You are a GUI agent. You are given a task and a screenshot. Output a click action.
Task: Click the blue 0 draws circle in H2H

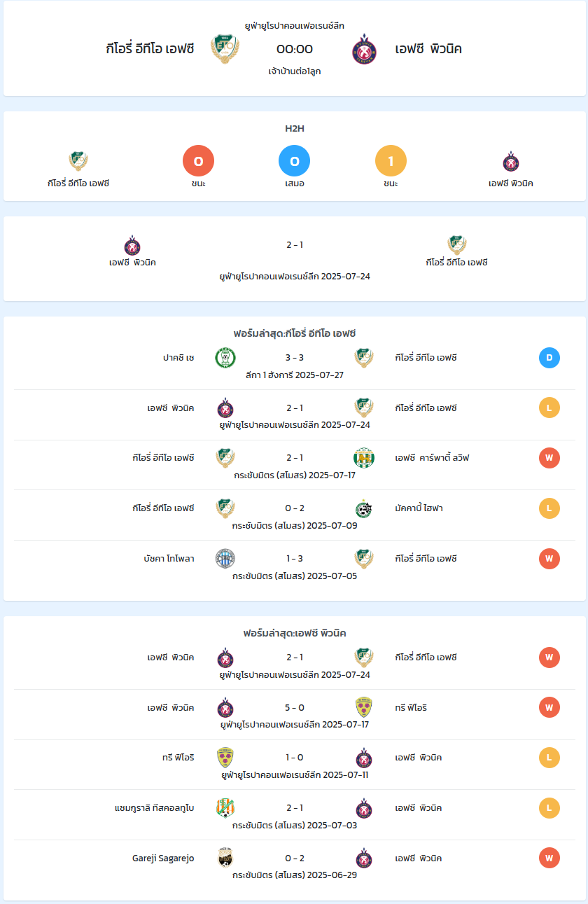point(295,161)
